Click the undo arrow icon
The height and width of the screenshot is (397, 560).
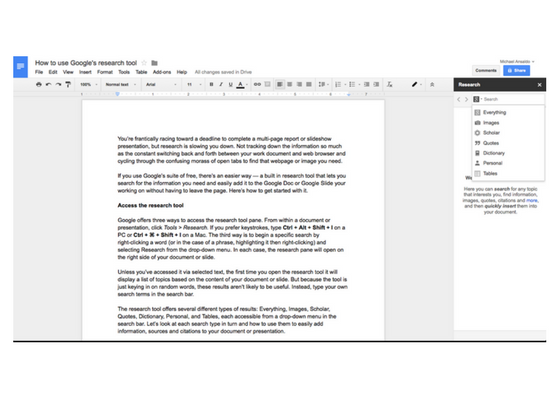tap(49, 84)
